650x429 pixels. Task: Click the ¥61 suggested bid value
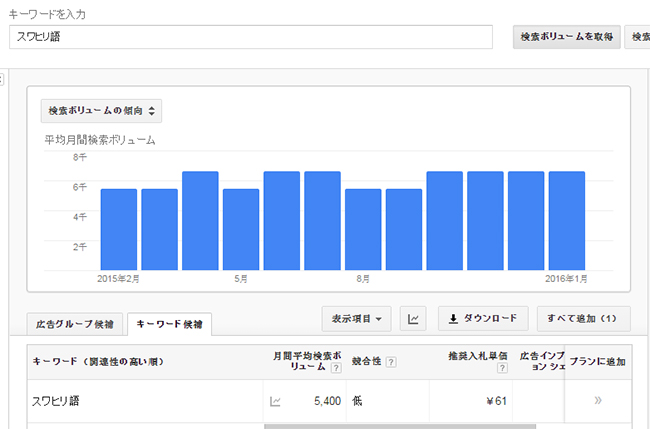tap(497, 401)
